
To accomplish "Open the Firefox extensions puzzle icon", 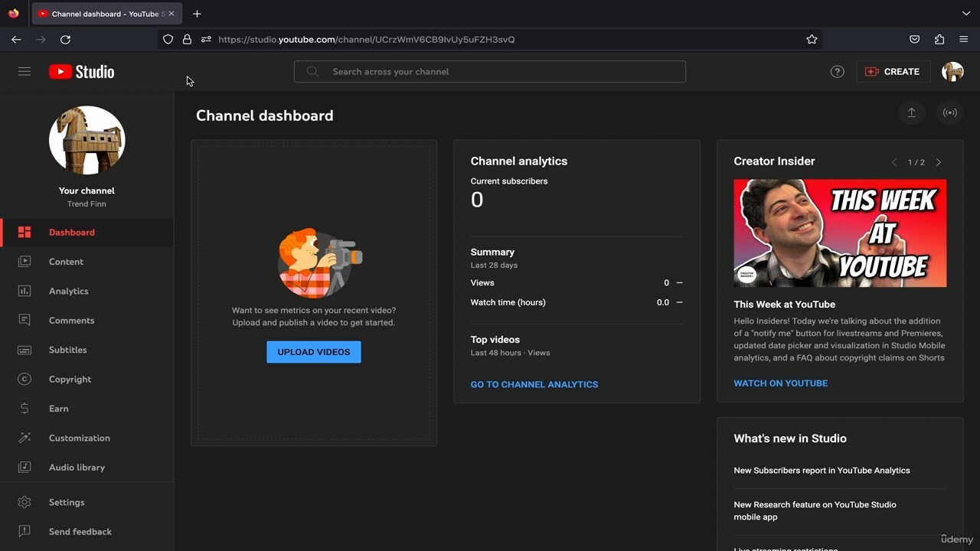I will tap(939, 39).
